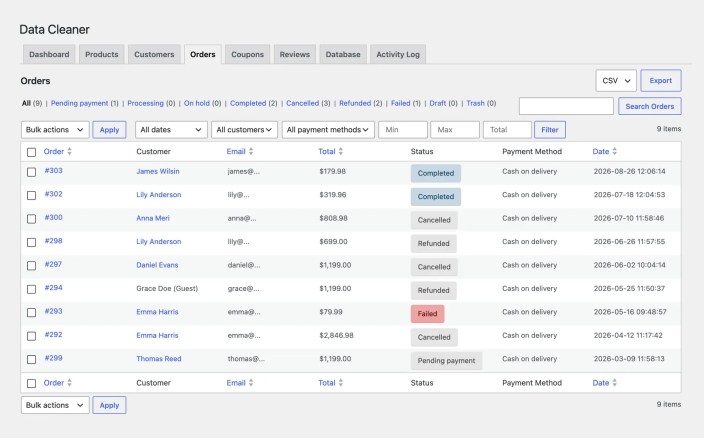This screenshot has height=438, width=704.
Task: Switch to the Customers tab
Action: pos(154,54)
